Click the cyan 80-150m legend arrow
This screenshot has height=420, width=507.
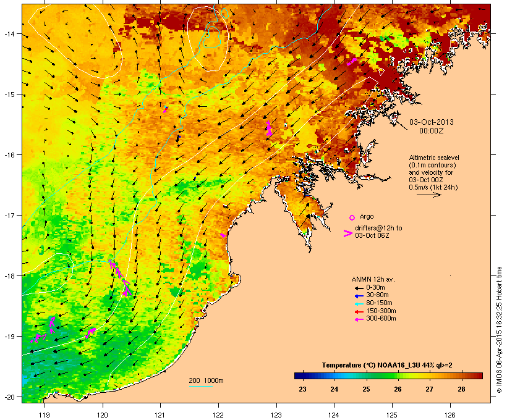click(359, 304)
